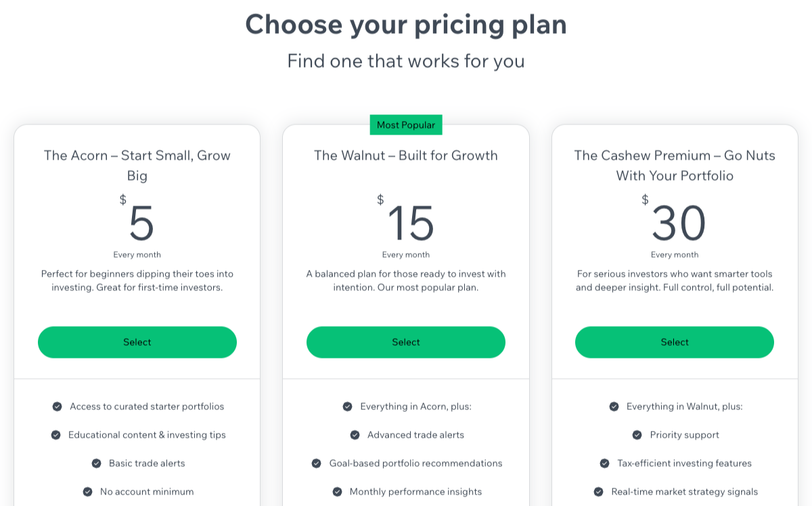Viewport: 812px width, 506px height.
Task: Click checkmark icon beside Everything in Walnut
Action: pos(614,407)
